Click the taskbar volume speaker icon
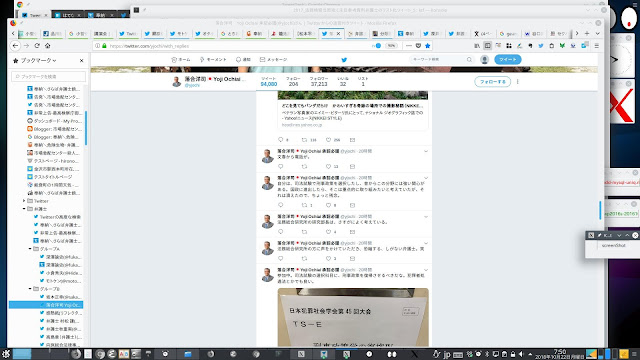The height and width of the screenshot is (360, 640). (x=521, y=354)
